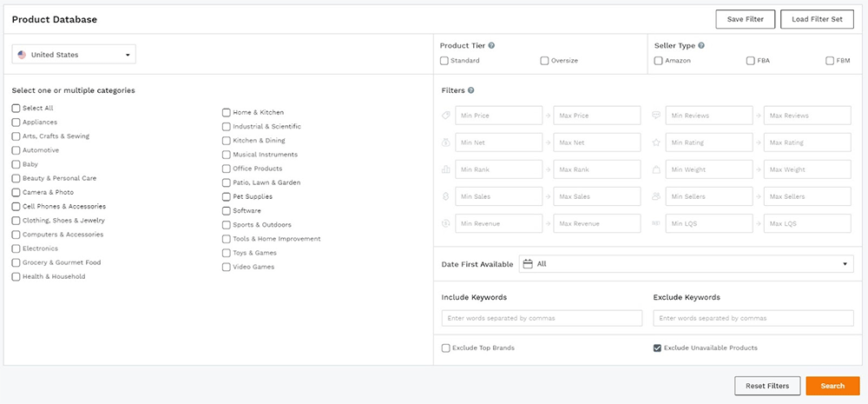The height and width of the screenshot is (404, 868).
Task: Click the speech bubble icon beside Min Reviews
Action: (x=656, y=116)
